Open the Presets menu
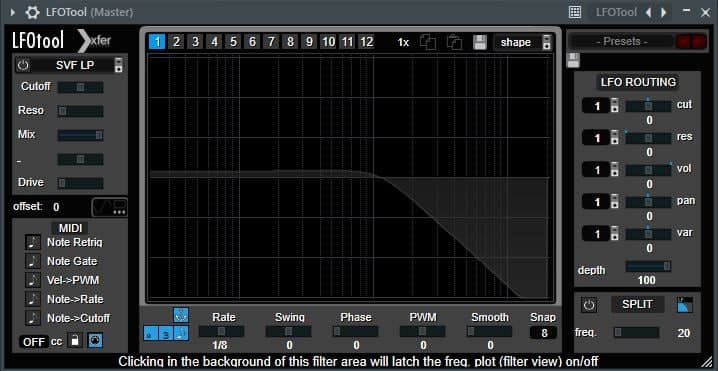This screenshot has height=371, width=718. 621,41
